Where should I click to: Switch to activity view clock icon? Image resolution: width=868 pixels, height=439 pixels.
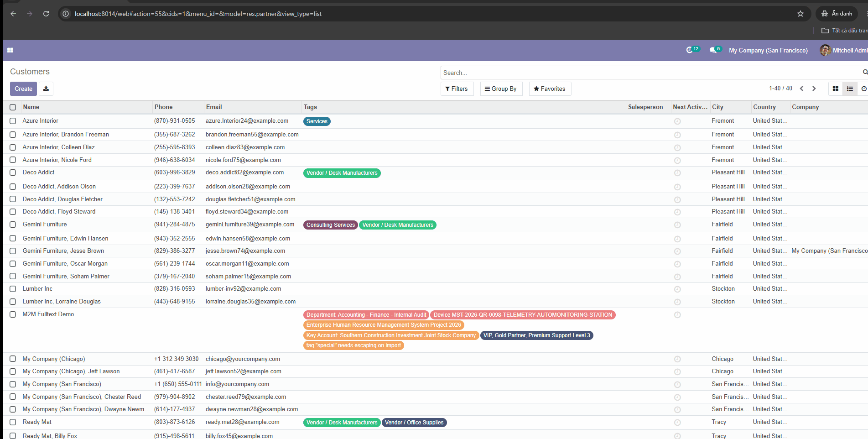(863, 89)
